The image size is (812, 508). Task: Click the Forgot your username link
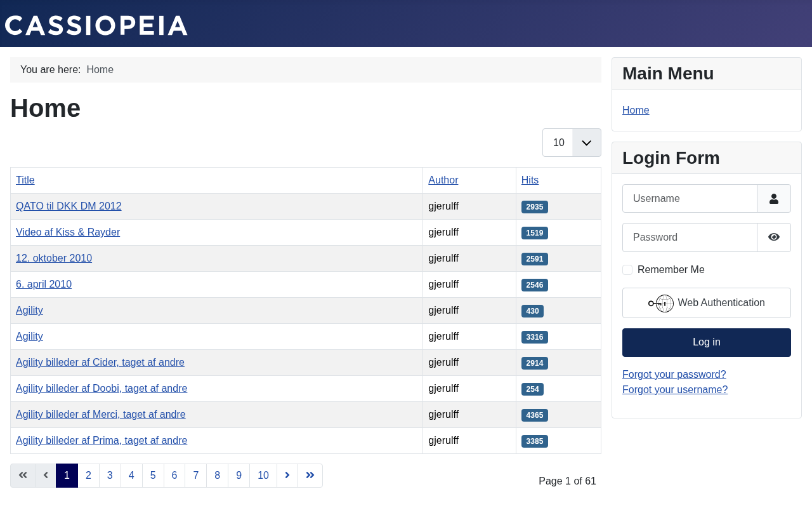click(674, 390)
